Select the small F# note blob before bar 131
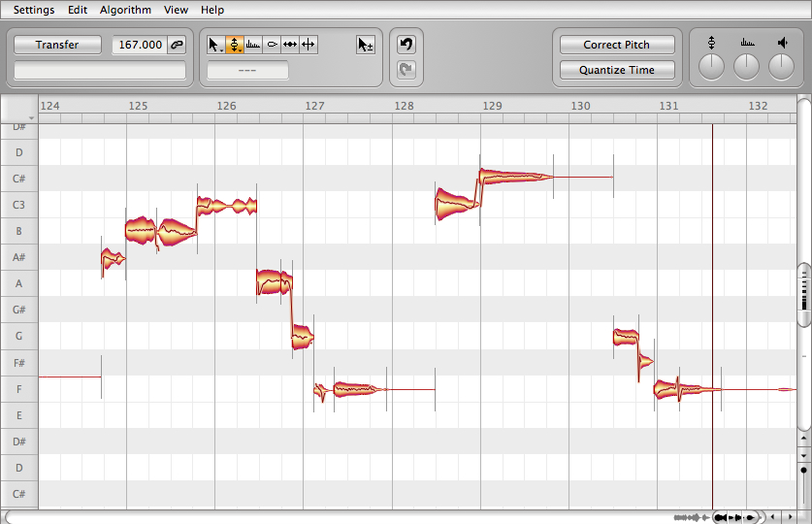812x524 pixels. tap(646, 360)
